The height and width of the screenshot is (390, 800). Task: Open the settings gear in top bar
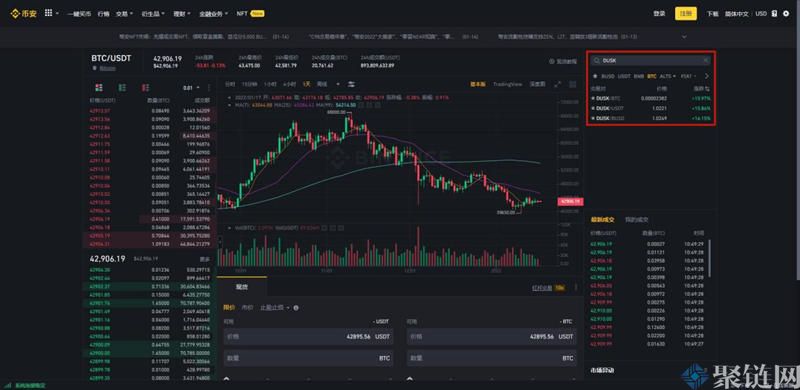click(785, 13)
